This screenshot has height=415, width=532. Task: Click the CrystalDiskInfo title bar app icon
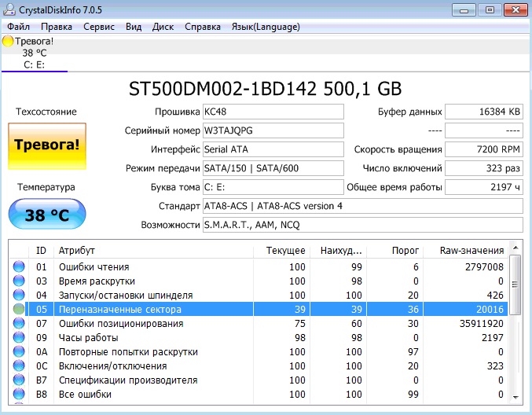click(9, 10)
